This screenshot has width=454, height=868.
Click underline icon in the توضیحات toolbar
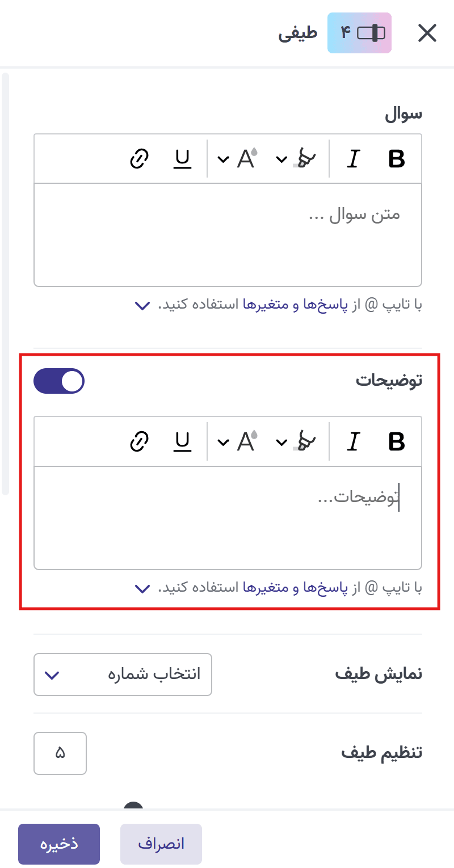pos(182,441)
